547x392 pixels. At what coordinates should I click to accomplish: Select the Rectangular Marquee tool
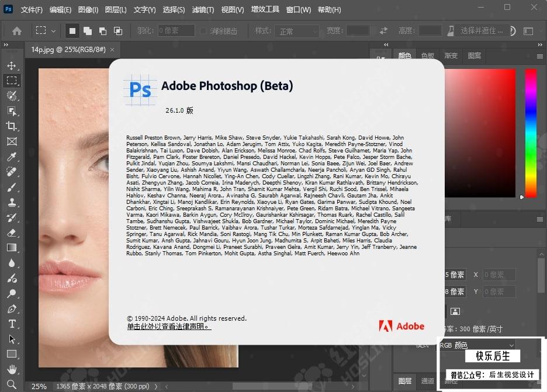(x=12, y=81)
